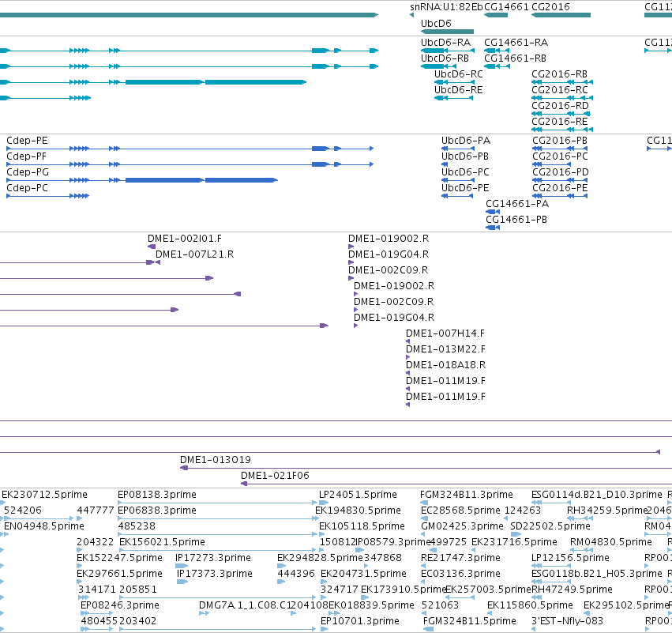The width and height of the screenshot is (672, 633).
Task: Click the EK156021.5prime EST label
Action: [x=162, y=542]
